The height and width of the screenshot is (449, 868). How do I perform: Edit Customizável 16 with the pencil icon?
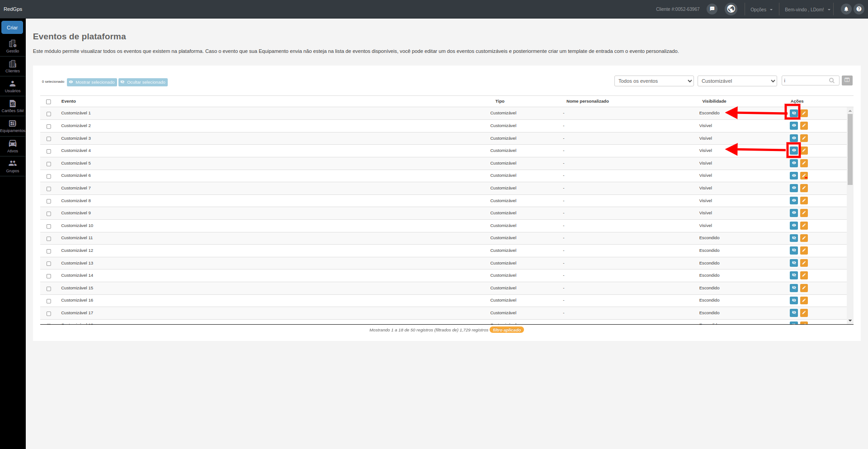click(804, 300)
